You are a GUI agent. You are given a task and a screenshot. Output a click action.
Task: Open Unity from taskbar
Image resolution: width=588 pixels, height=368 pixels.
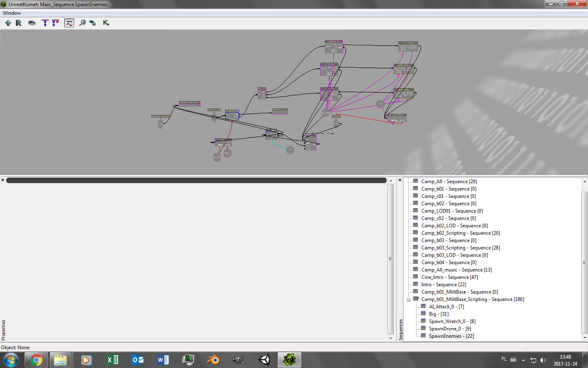click(264, 360)
